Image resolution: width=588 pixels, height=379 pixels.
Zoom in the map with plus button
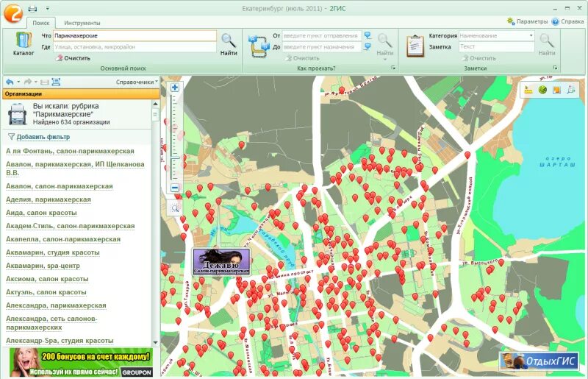(x=175, y=88)
